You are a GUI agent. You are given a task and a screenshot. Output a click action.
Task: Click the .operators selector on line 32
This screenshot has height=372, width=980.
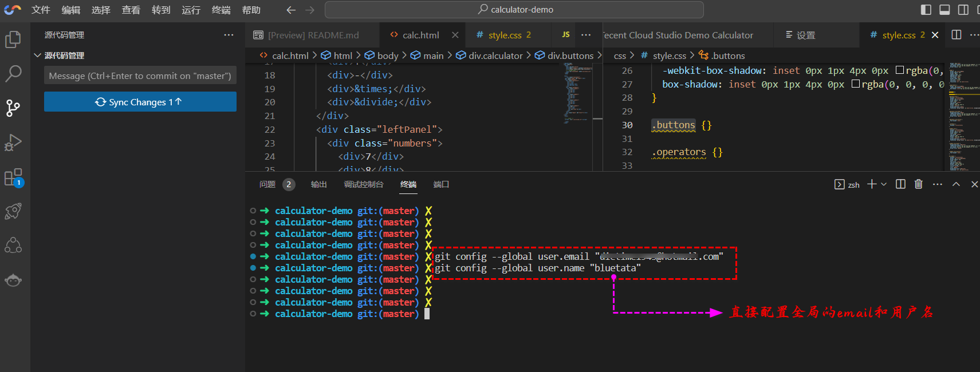click(679, 152)
